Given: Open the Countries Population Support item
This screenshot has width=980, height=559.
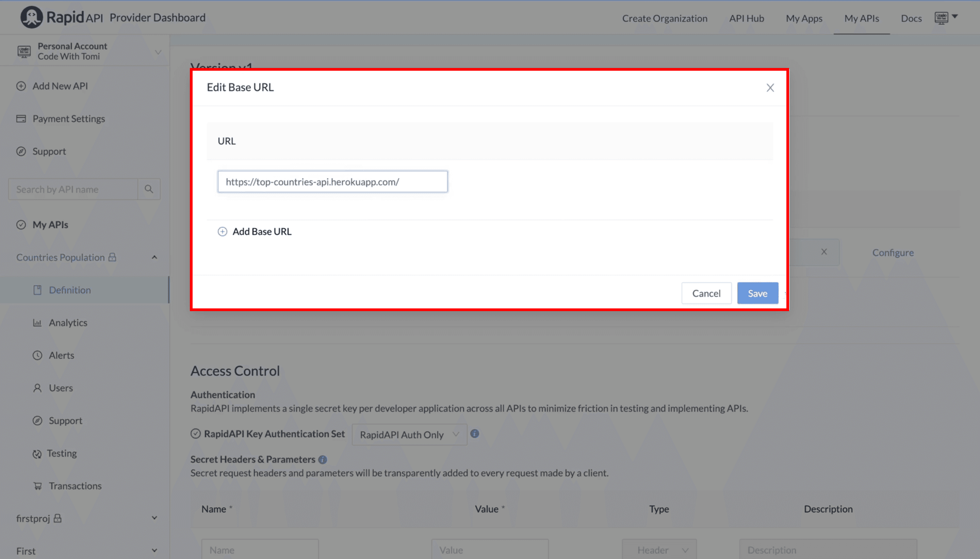Looking at the screenshot, I should [66, 420].
